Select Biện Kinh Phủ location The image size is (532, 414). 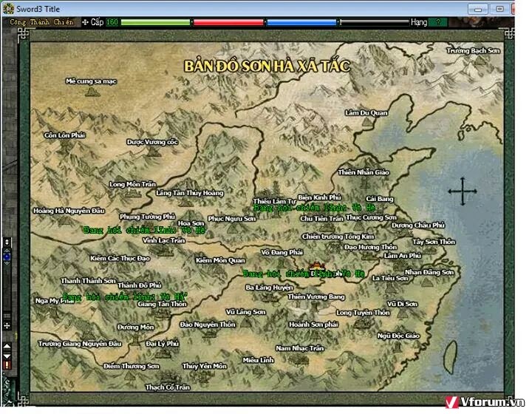pos(319,197)
